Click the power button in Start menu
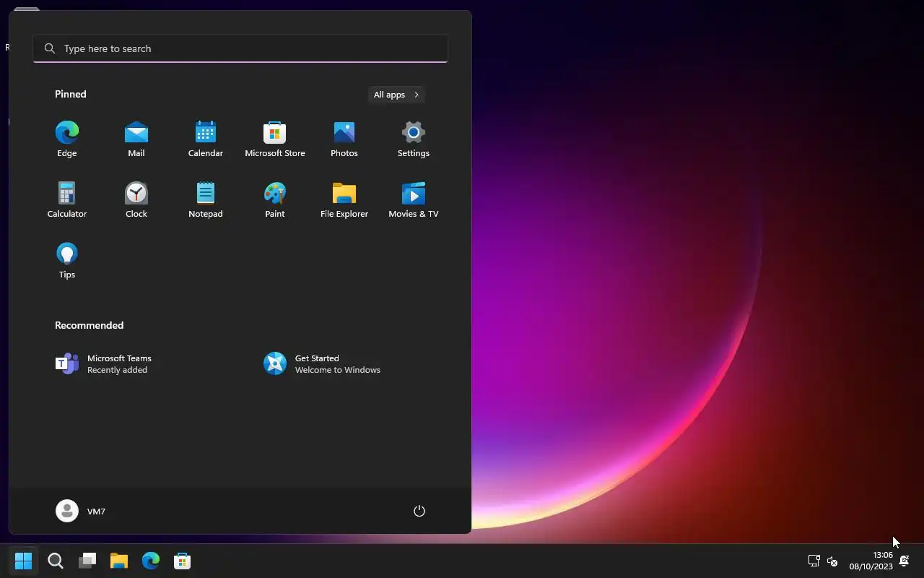 coord(419,511)
